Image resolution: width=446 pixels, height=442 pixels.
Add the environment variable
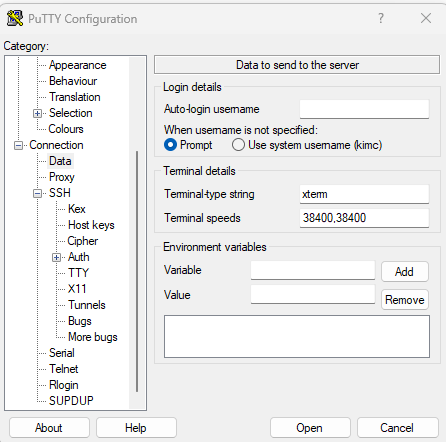pyautogui.click(x=405, y=272)
